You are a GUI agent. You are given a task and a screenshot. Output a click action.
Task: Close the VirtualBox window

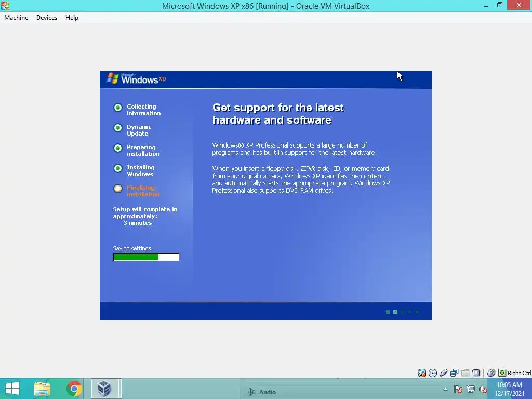[x=519, y=5]
